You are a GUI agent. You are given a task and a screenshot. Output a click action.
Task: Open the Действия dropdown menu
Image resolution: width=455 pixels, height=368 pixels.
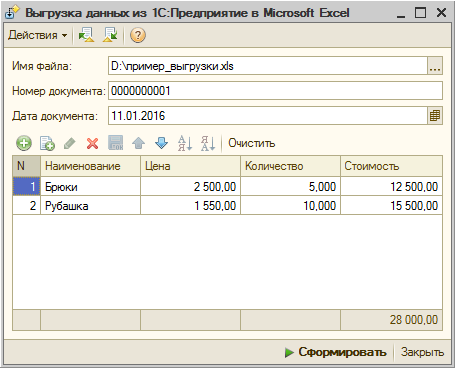pos(37,35)
